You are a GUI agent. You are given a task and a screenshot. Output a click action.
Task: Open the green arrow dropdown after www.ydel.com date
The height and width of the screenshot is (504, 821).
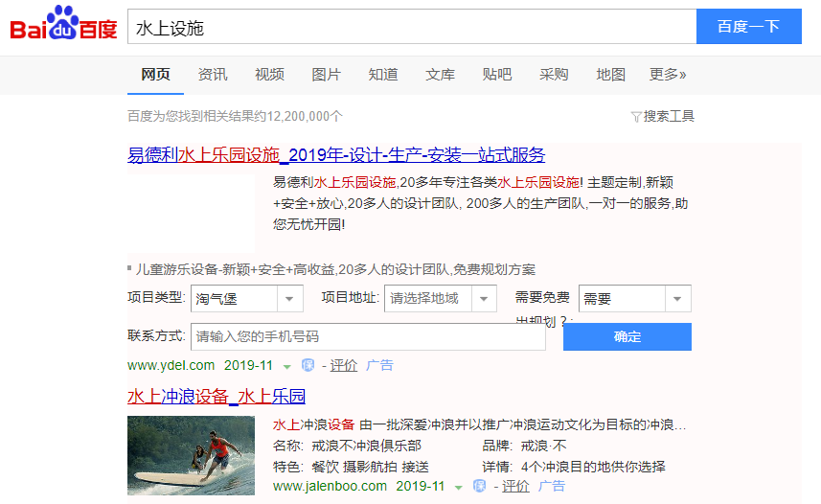click(x=287, y=366)
